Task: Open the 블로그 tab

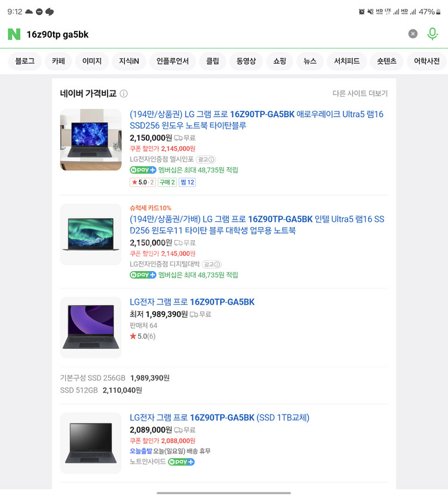Action: coord(24,61)
